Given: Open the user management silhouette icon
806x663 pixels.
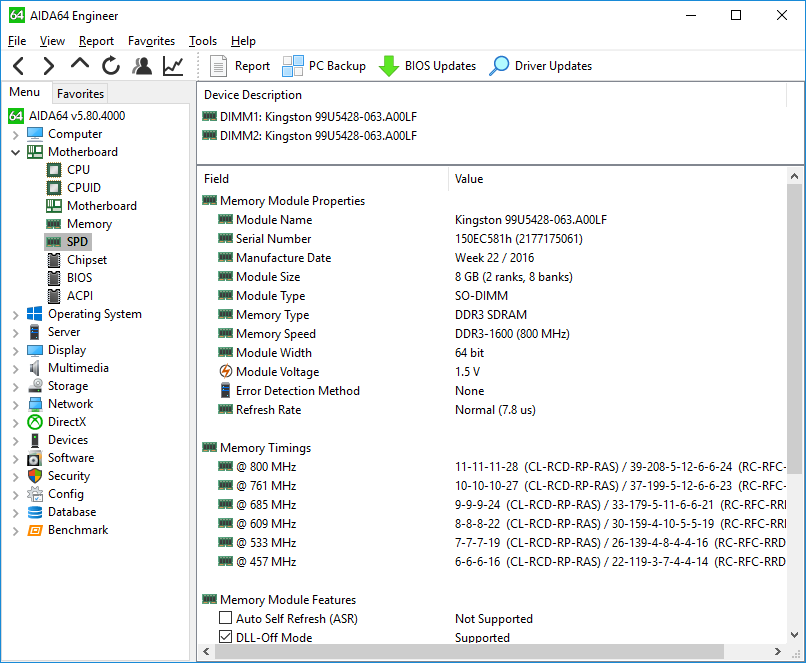Looking at the screenshot, I should (x=142, y=66).
